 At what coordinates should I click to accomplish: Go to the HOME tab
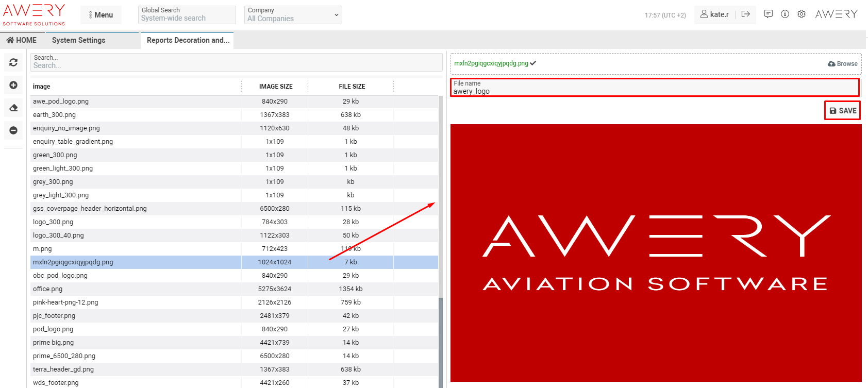(x=22, y=40)
